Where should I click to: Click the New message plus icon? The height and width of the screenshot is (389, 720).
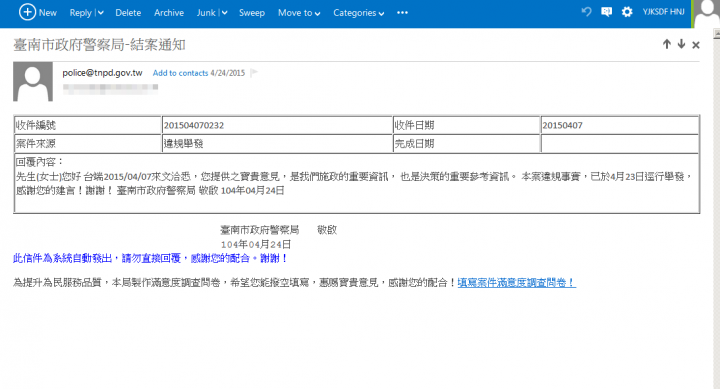pyautogui.click(x=27, y=12)
